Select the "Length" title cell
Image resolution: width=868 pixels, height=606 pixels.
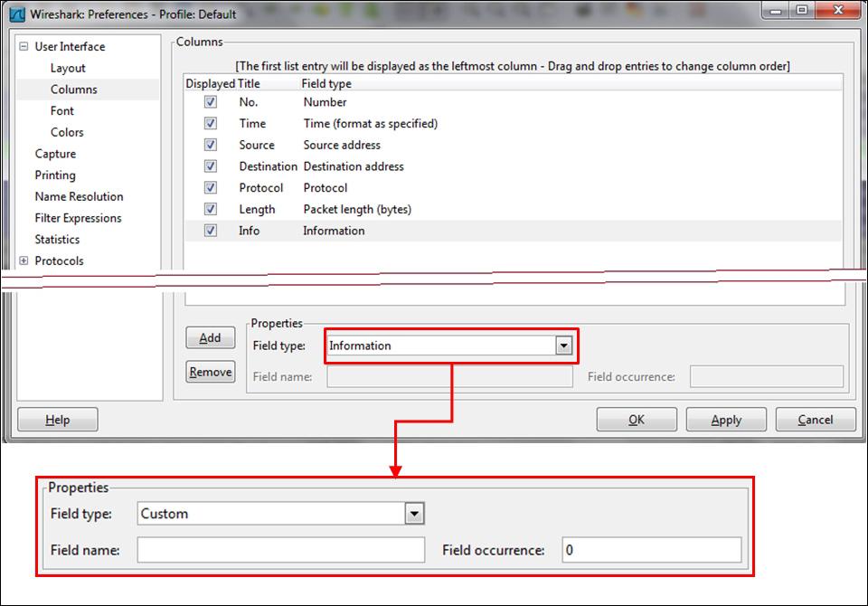pyautogui.click(x=257, y=209)
